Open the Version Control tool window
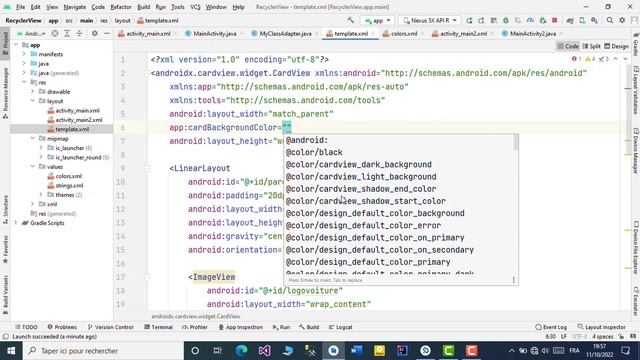The image size is (640, 360). point(111,327)
